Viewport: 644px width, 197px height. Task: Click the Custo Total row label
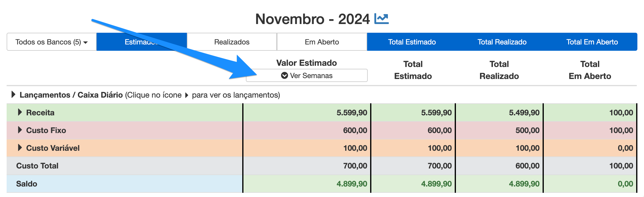pyautogui.click(x=37, y=166)
